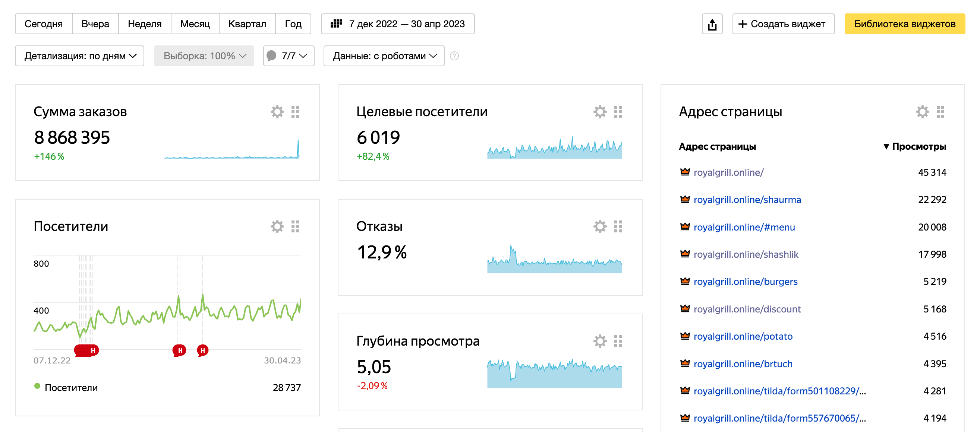This screenshot has width=980, height=432.
Task: Expand Данные: с роботами dropdown
Action: [x=384, y=56]
